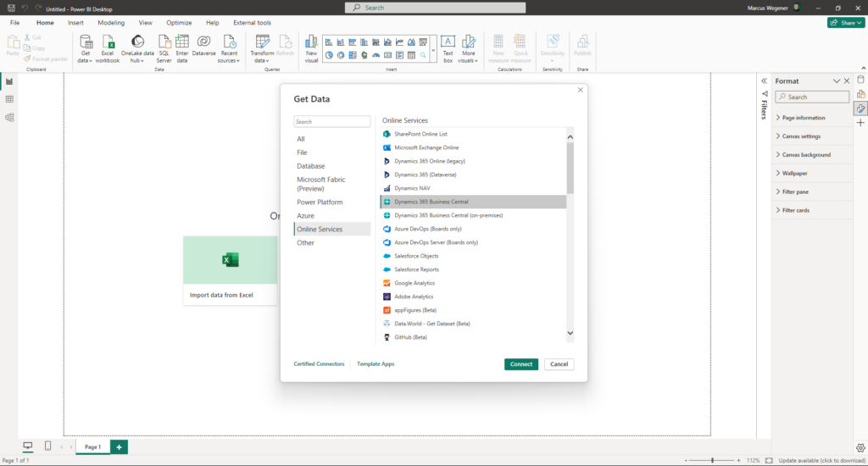The width and height of the screenshot is (868, 466).
Task: Open the Certified Connectors link
Action: pos(319,363)
